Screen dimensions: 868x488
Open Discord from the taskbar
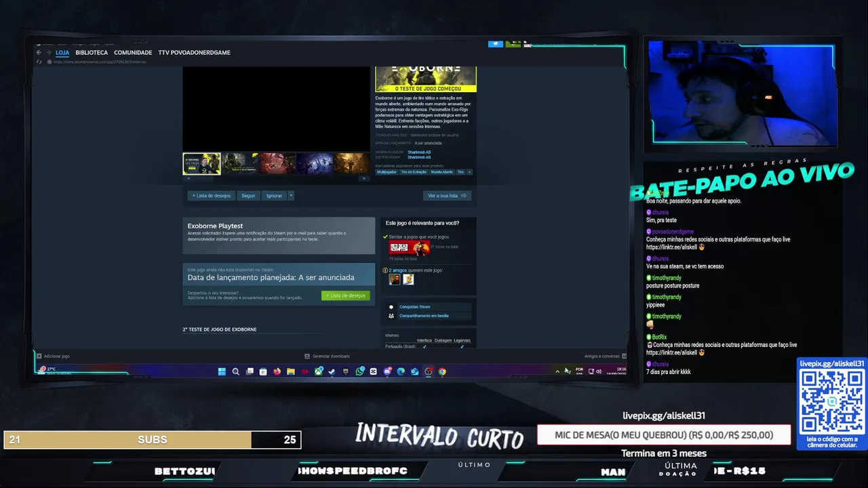tap(387, 371)
